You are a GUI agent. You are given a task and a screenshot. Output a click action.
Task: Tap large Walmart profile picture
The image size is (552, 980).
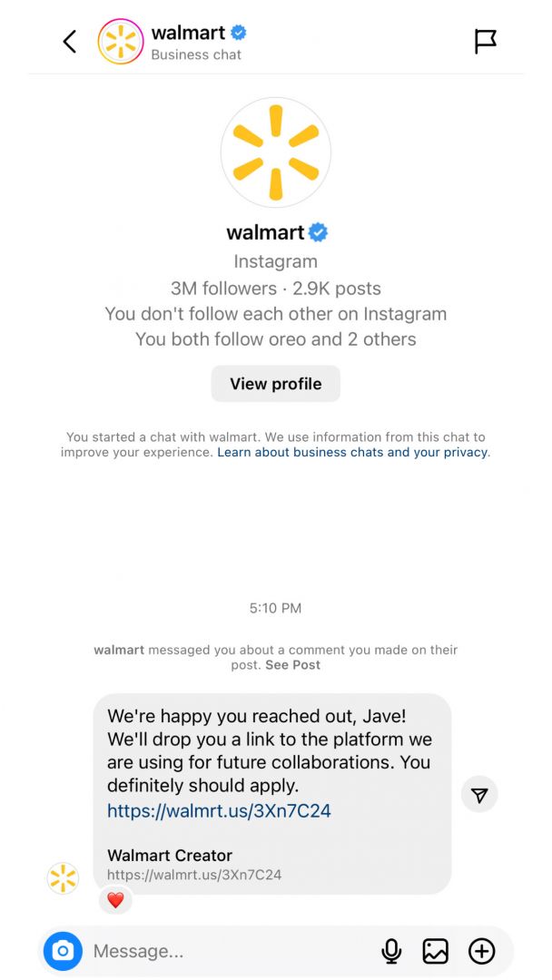[276, 152]
